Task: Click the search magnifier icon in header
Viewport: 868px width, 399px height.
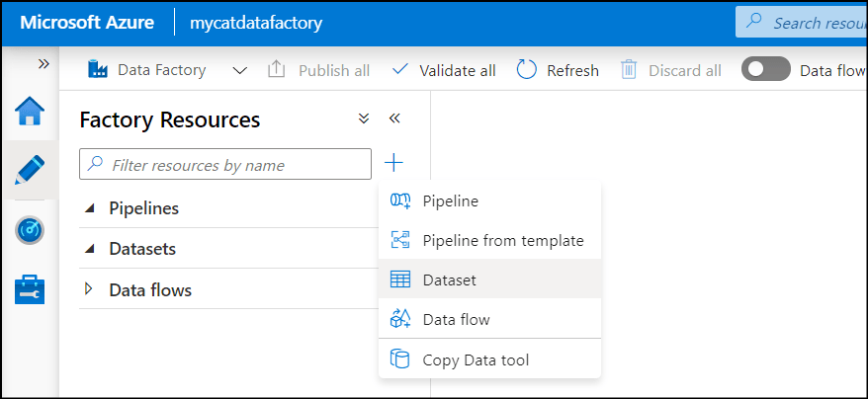Action: [x=753, y=22]
